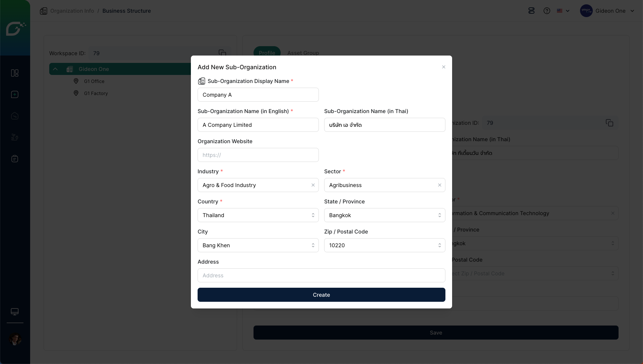Image resolution: width=643 pixels, height=364 pixels.
Task: Open the monitor icon in sidebar
Action: 15,311
